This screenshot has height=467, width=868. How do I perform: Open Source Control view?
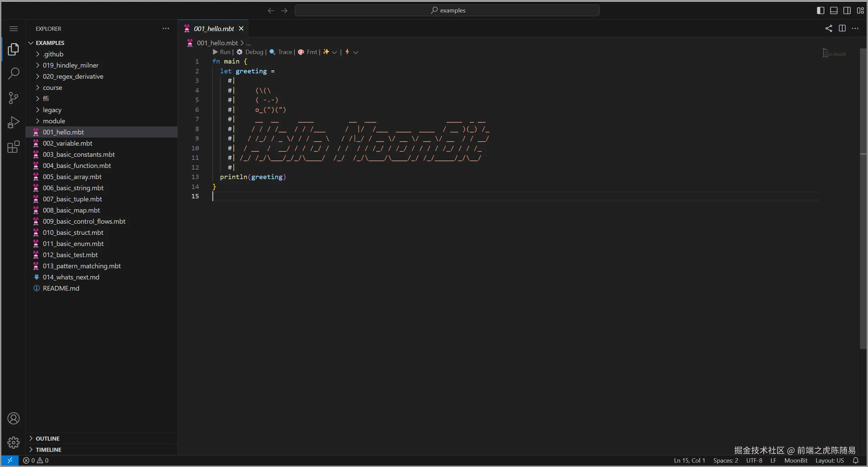[x=14, y=98]
